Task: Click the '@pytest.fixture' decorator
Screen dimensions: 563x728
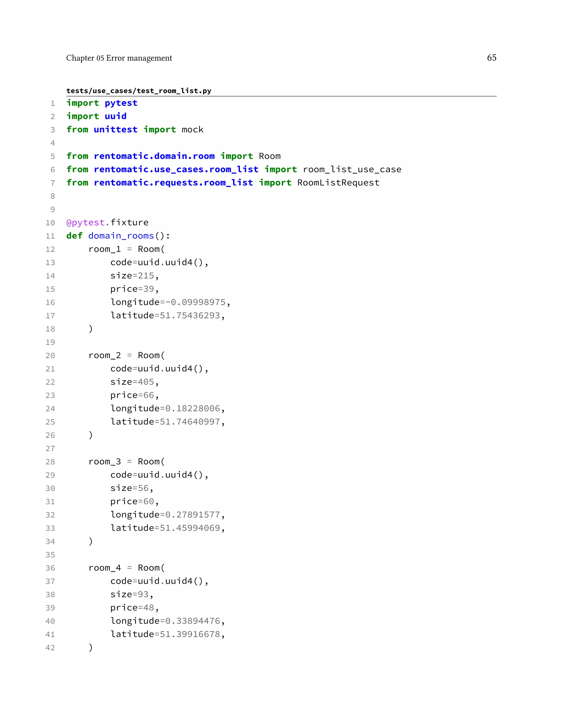Action: (x=107, y=222)
